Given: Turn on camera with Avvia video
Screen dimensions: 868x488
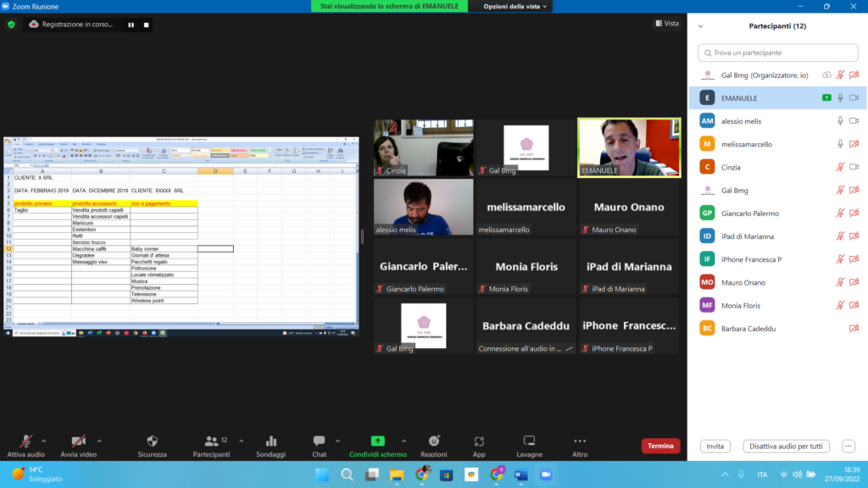Looking at the screenshot, I should point(78,441).
